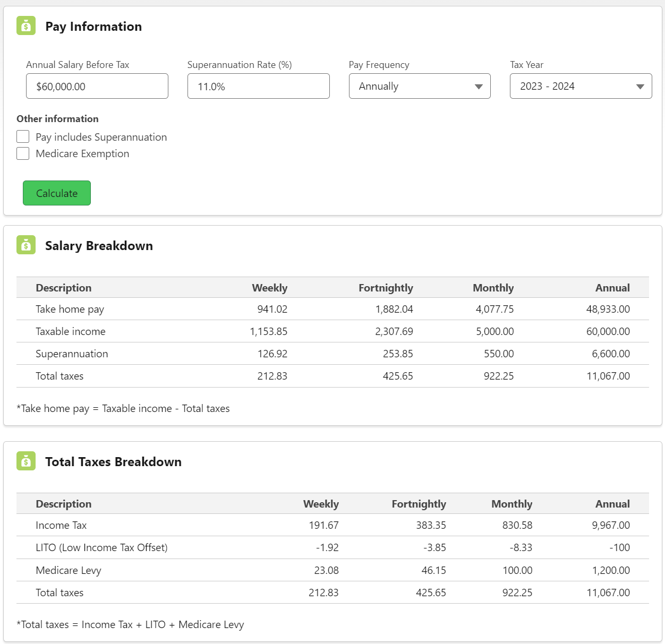The height and width of the screenshot is (644, 665).
Task: Click Monthly column header in Salary Breakdown
Action: (x=493, y=288)
